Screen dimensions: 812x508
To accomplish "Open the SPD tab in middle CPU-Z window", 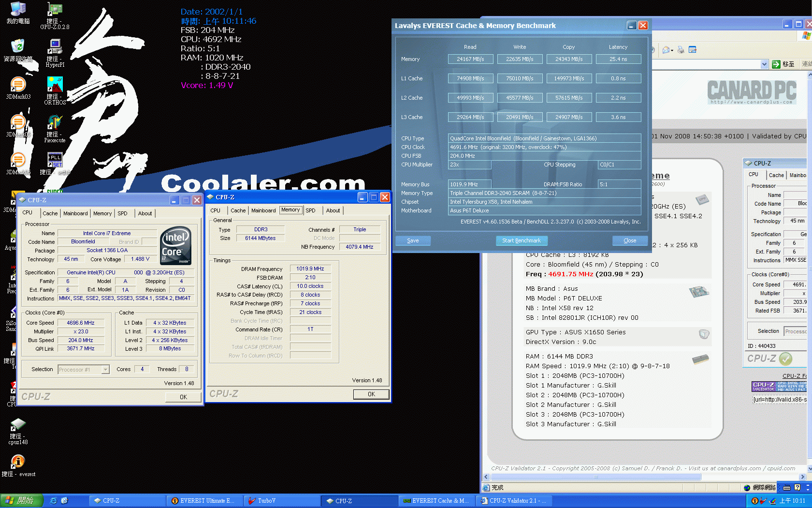I will pos(310,210).
